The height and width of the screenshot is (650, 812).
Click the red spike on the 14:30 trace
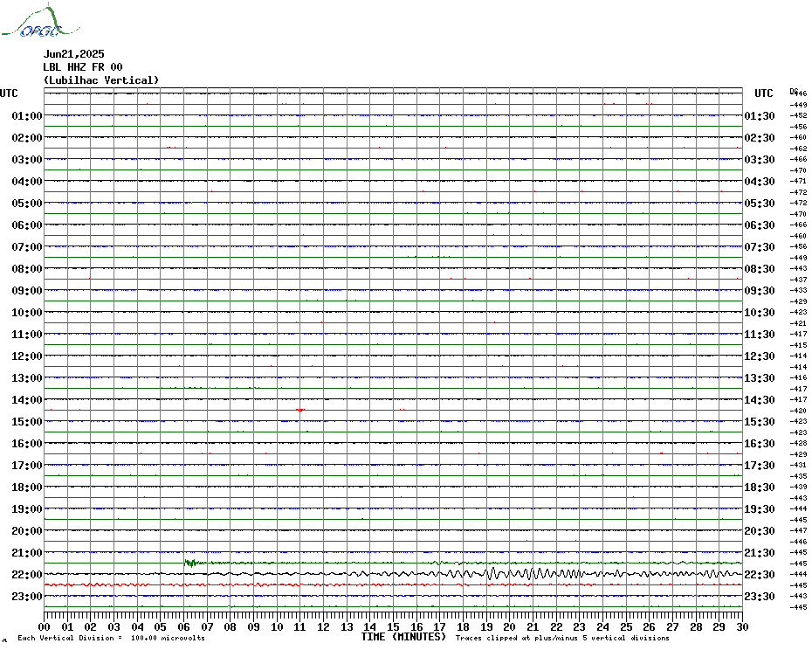299,410
